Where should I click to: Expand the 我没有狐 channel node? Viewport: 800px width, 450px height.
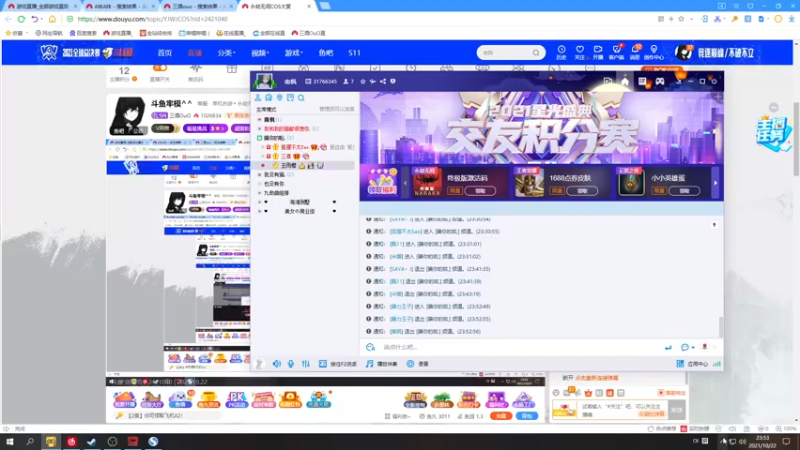(x=260, y=174)
